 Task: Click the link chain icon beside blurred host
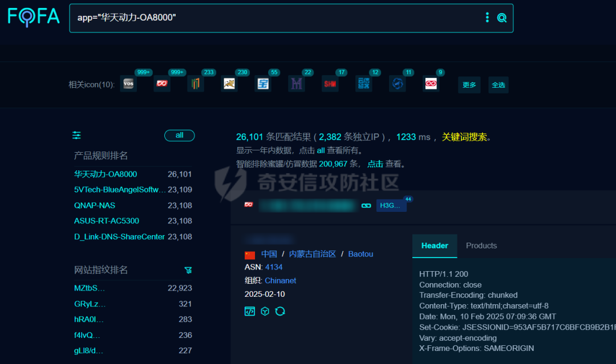pyautogui.click(x=366, y=206)
